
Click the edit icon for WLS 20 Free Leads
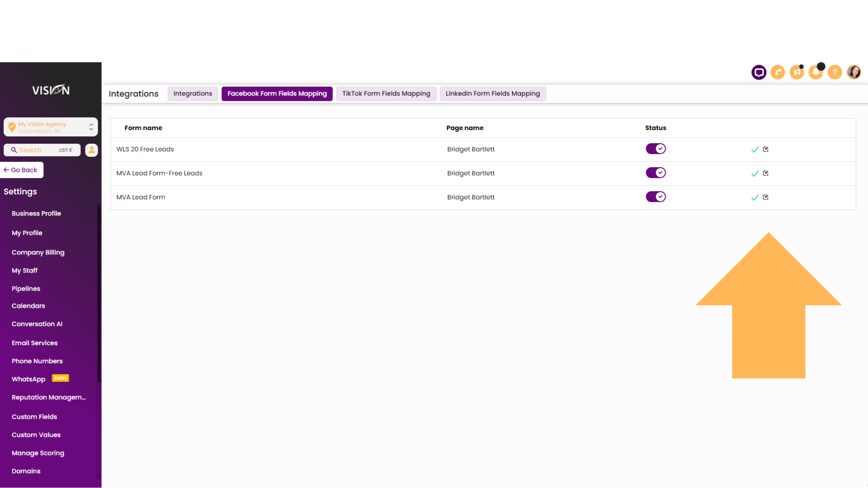[x=765, y=149]
